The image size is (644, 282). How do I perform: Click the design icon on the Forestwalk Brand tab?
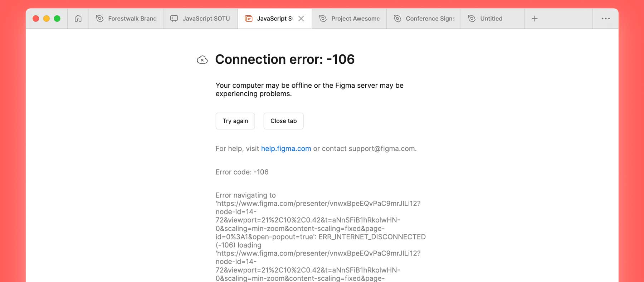click(x=100, y=19)
